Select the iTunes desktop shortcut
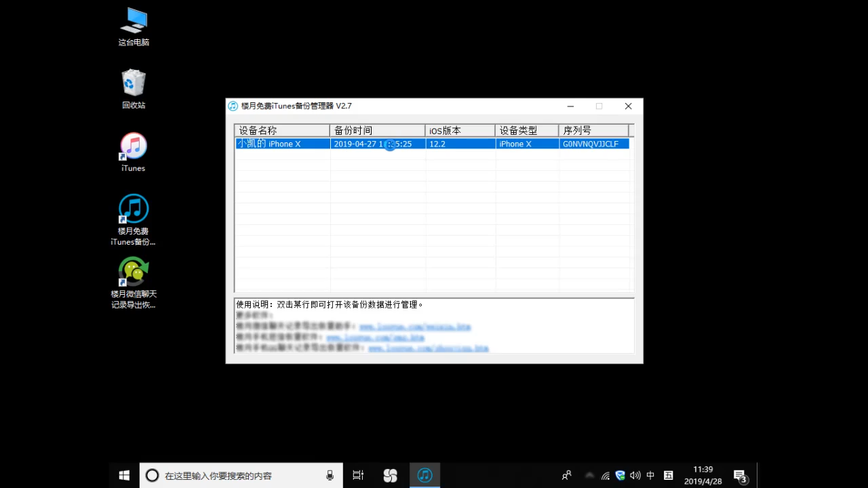This screenshot has height=488, width=868. (x=134, y=152)
